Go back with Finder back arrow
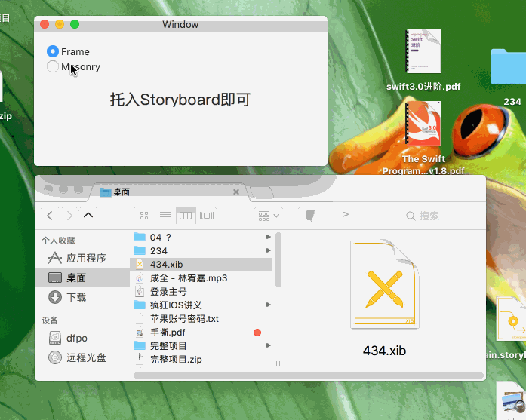The width and height of the screenshot is (526, 420). tap(50, 216)
